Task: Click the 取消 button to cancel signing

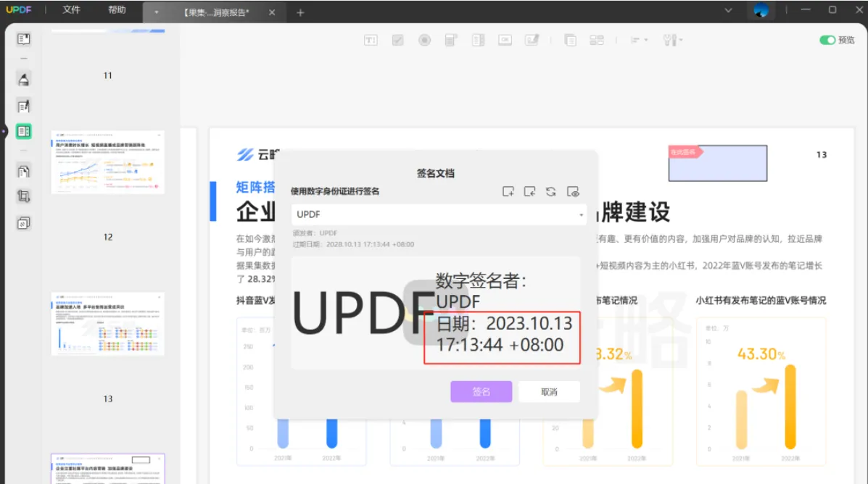Action: [549, 392]
